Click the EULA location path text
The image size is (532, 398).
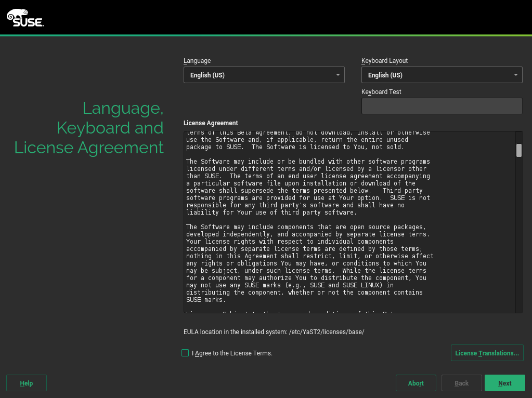[274, 332]
